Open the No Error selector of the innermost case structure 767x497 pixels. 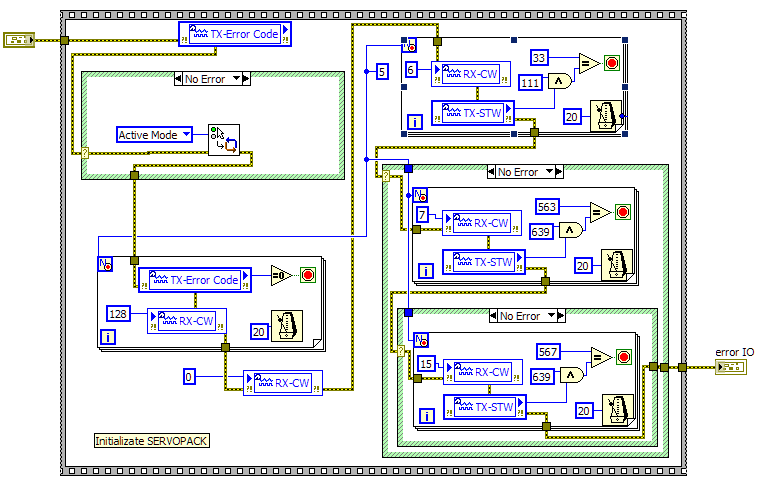point(552,316)
